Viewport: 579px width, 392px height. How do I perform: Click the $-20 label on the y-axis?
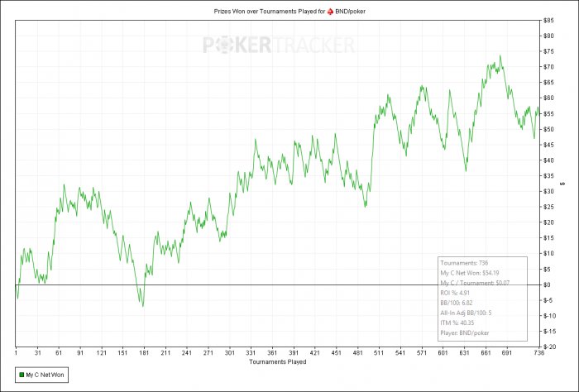click(549, 347)
